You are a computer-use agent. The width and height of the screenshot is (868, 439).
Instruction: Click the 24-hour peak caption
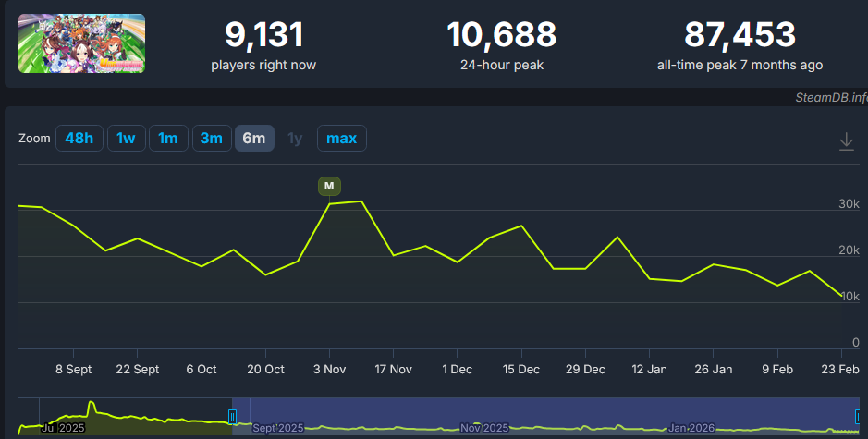(502, 65)
